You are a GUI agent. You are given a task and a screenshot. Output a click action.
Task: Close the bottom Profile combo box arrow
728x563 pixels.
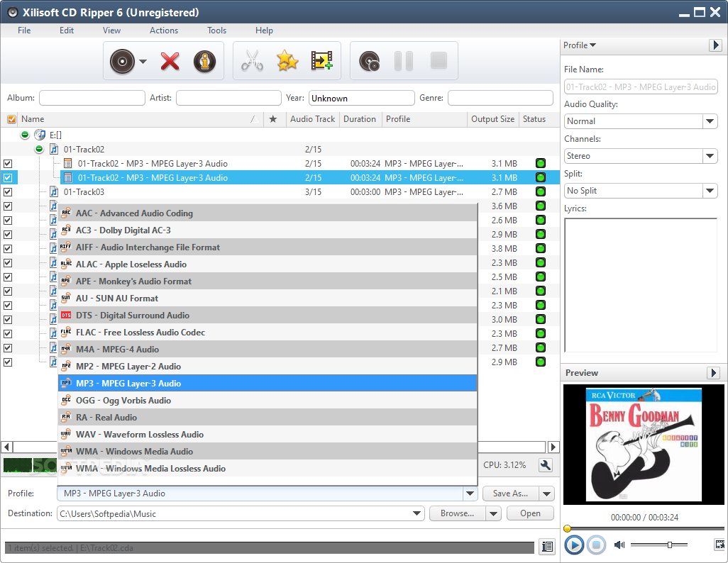[x=470, y=494]
